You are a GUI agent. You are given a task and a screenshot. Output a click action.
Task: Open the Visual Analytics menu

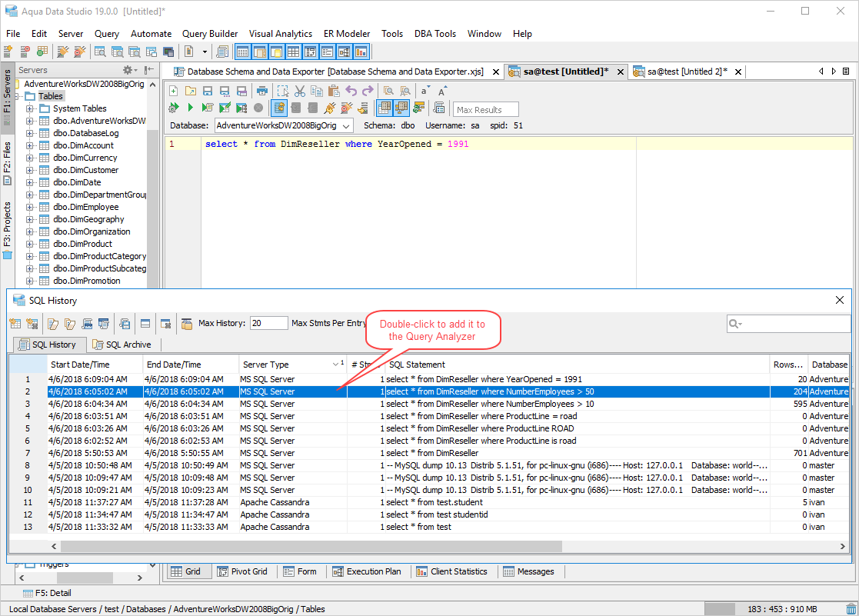281,33
